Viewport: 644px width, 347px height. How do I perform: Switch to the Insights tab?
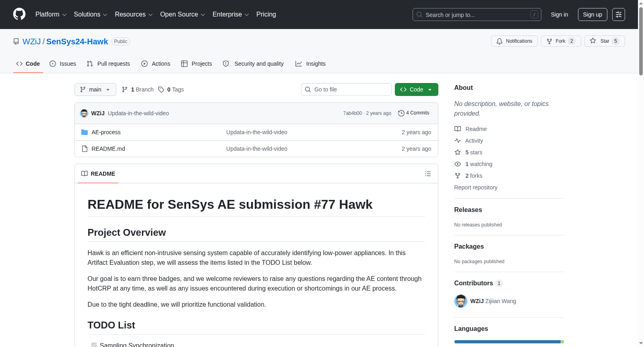click(x=310, y=64)
